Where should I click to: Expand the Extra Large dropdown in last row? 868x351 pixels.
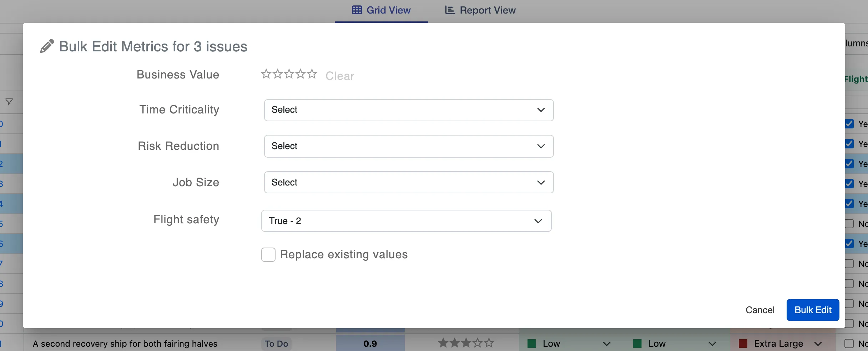click(818, 344)
